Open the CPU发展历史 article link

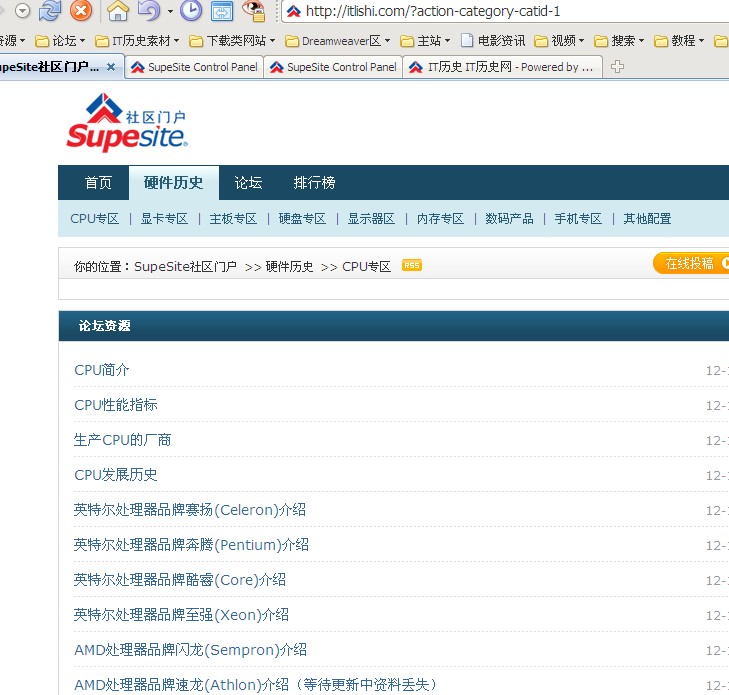[x=116, y=474]
